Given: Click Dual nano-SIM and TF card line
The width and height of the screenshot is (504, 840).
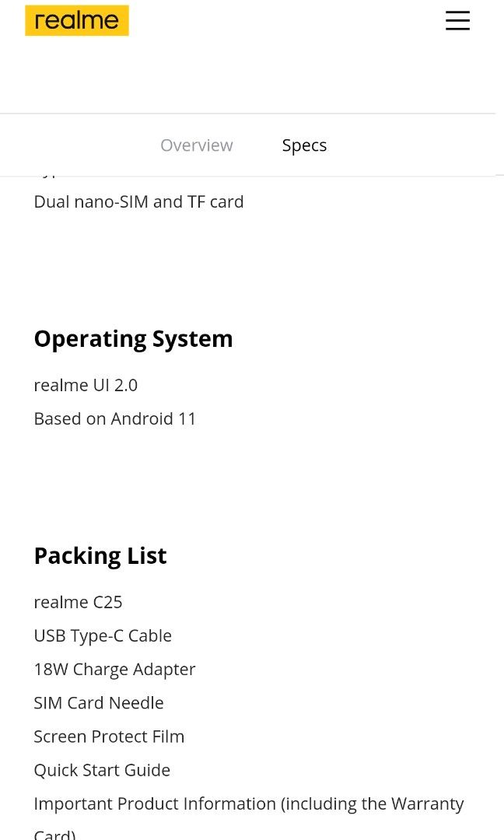Looking at the screenshot, I should [x=138, y=201].
